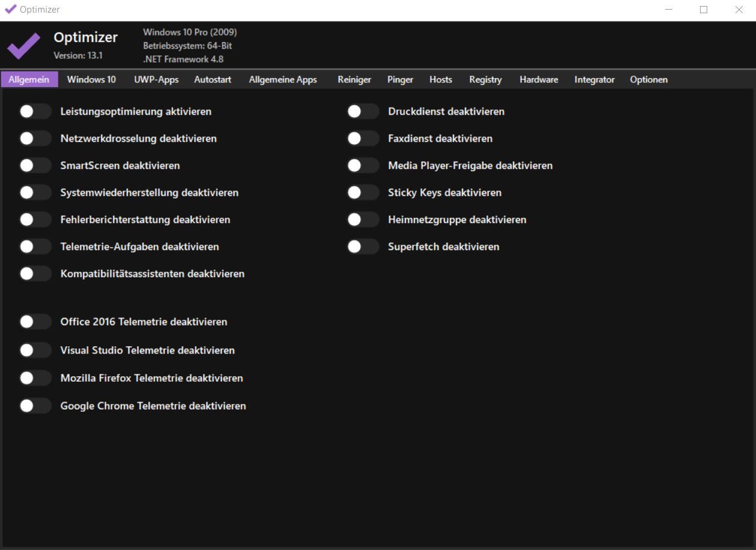Click the small title bar Optimizer icon
The image size is (756, 550).
pos(10,9)
